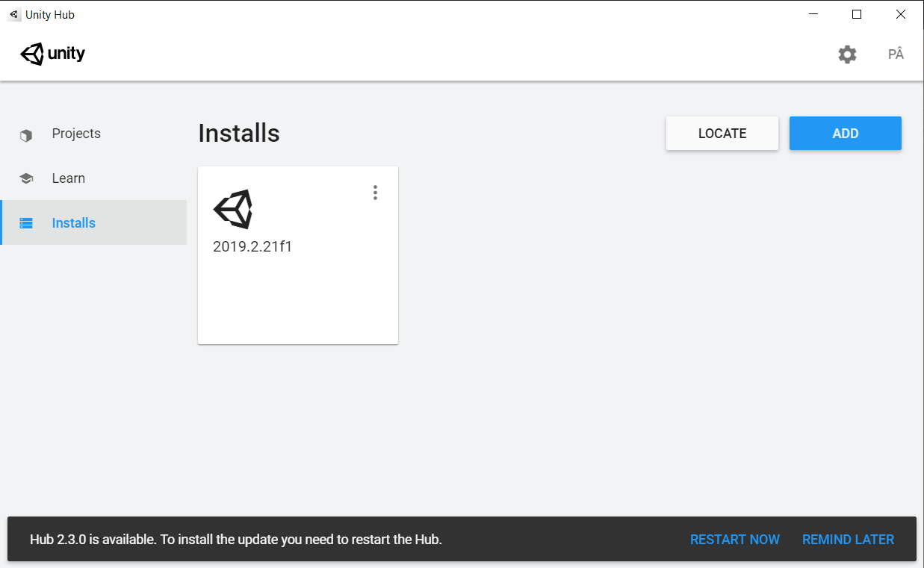The image size is (924, 568).
Task: Click the Learn graduation cap icon
Action: click(26, 178)
